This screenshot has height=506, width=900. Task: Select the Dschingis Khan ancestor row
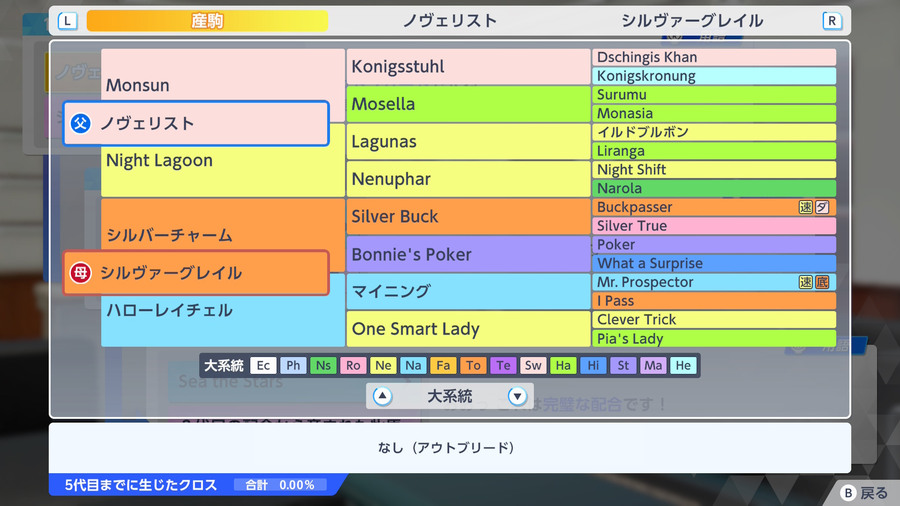[714, 57]
